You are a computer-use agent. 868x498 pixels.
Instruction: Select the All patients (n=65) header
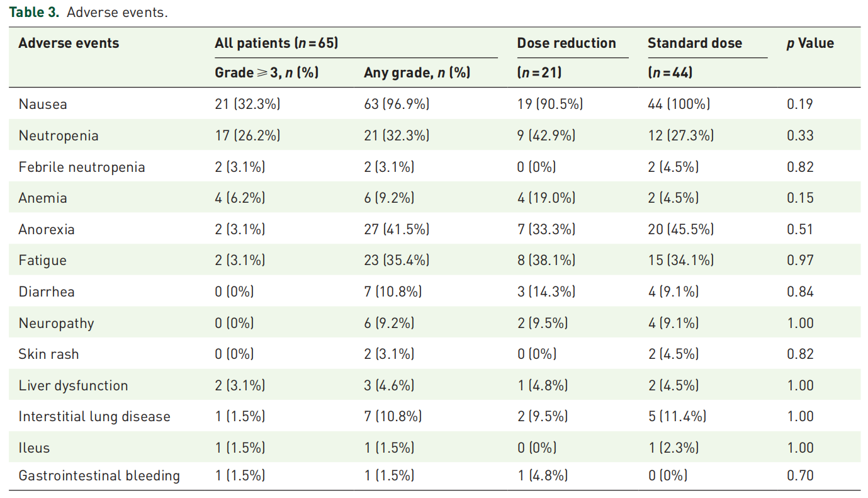pos(276,43)
